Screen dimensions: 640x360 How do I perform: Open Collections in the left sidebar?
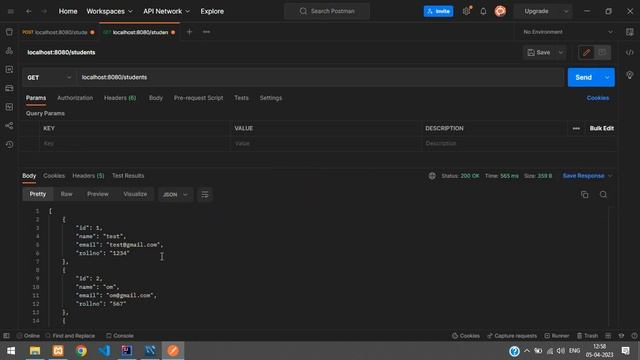pos(9,32)
